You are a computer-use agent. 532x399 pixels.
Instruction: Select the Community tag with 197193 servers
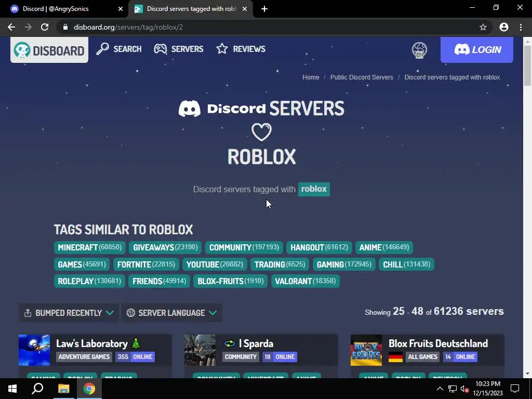[x=244, y=247]
